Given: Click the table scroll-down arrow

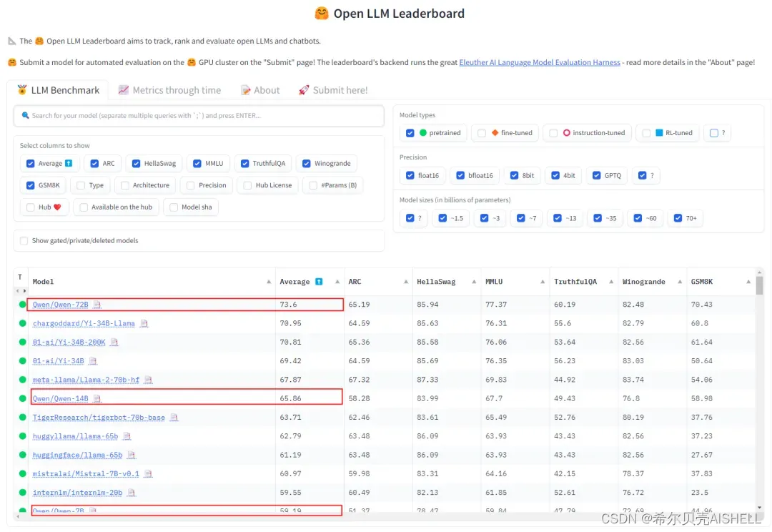Looking at the screenshot, I should [x=760, y=508].
